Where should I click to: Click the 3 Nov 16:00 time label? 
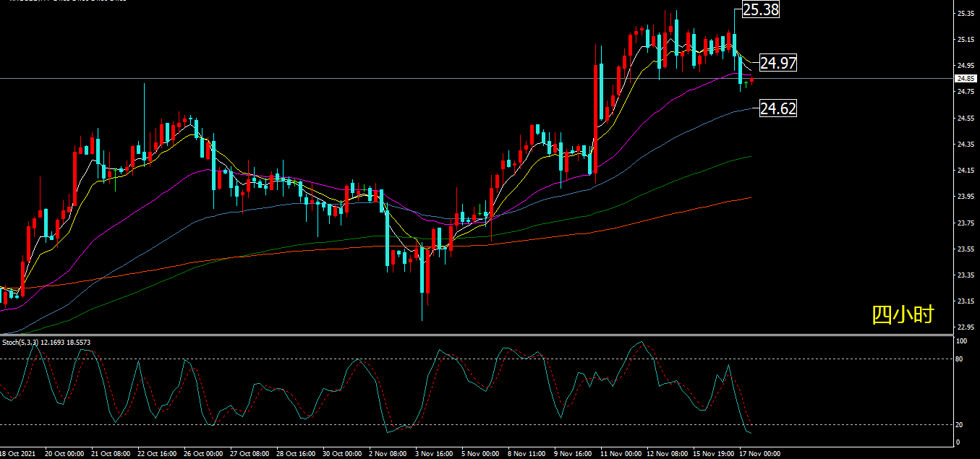434,453
